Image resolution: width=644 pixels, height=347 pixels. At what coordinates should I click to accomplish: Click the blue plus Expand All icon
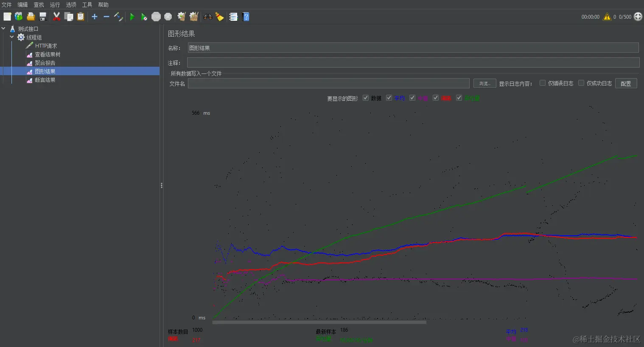tap(95, 17)
